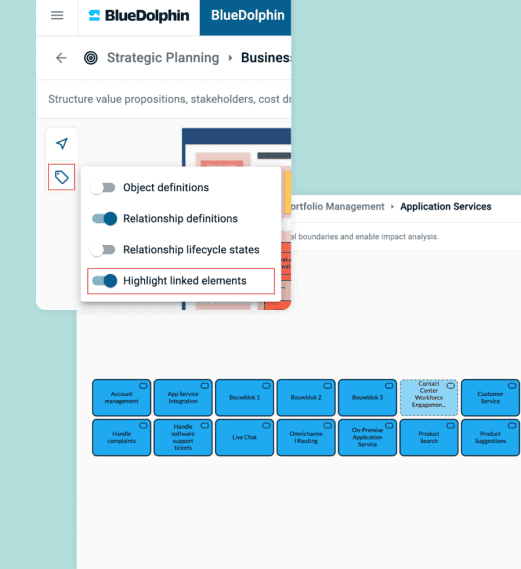521x569 pixels.
Task: Click service icon on Live Chat
Action: pos(266,426)
